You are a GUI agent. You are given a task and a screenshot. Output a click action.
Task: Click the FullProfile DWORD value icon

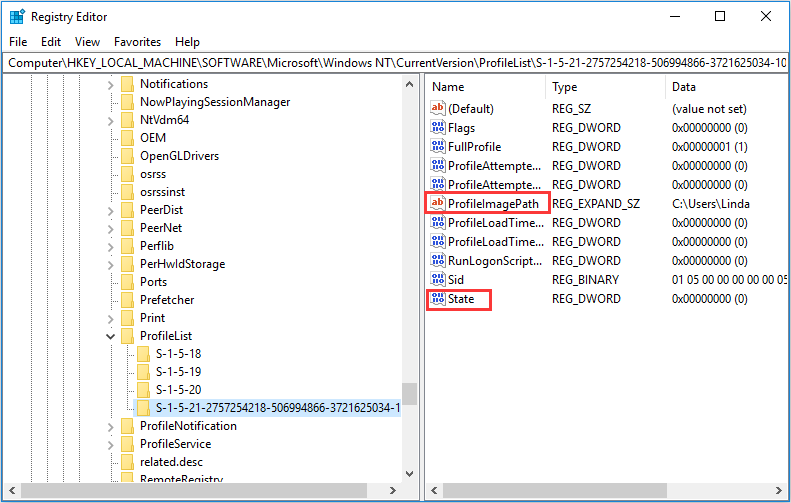click(x=437, y=146)
